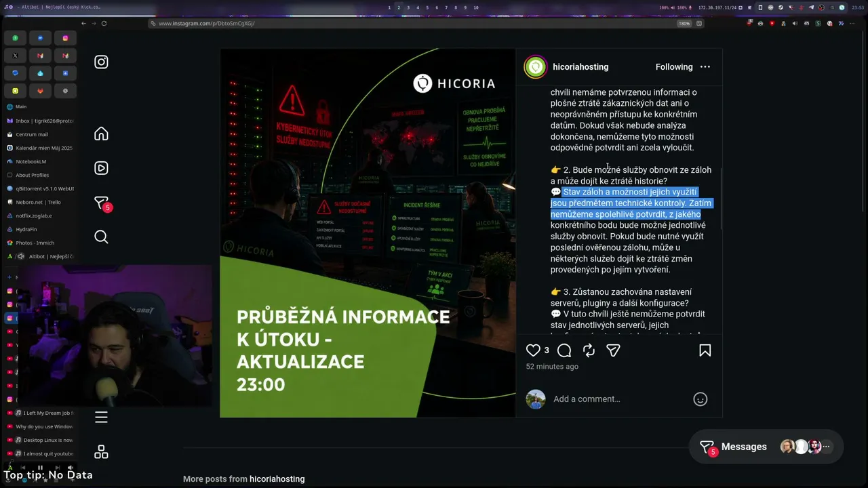
Task: Open hicoriahosting profile from post header
Action: (x=580, y=67)
